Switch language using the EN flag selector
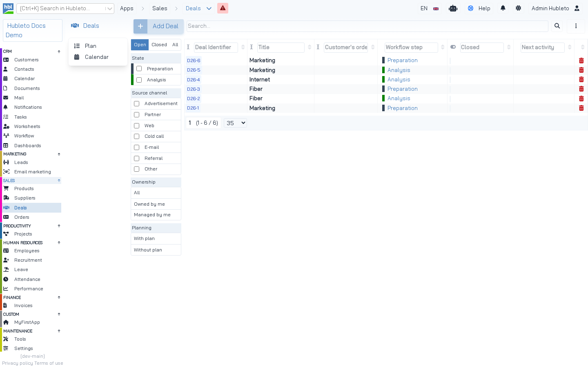 pos(430,8)
